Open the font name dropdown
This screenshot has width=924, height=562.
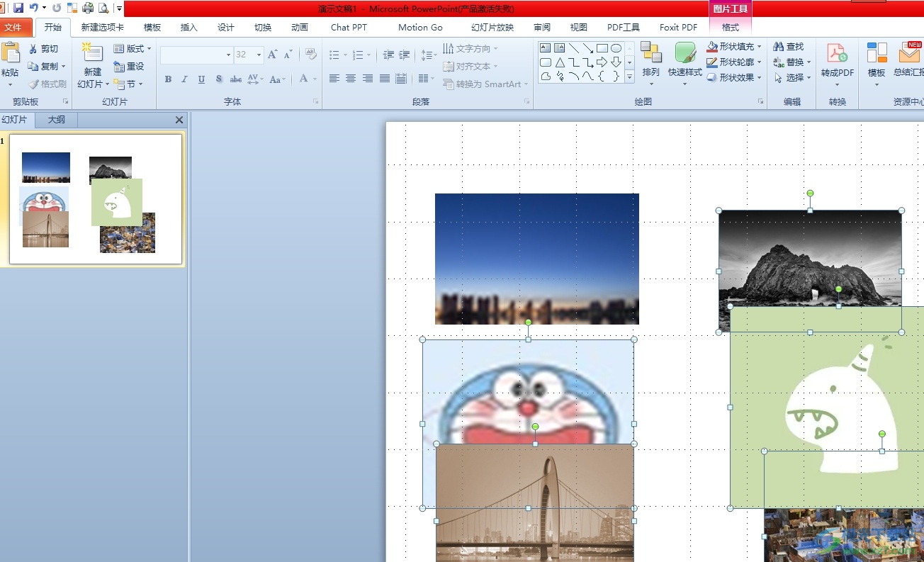(229, 55)
